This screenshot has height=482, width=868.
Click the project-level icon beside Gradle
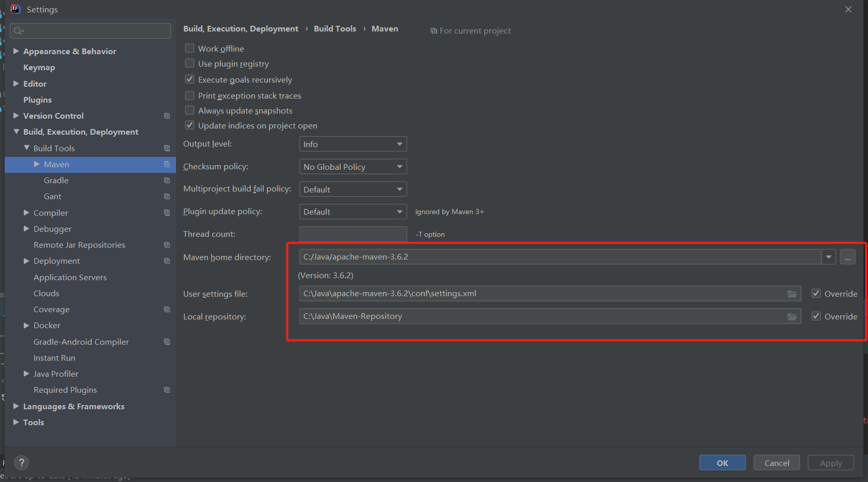click(167, 180)
